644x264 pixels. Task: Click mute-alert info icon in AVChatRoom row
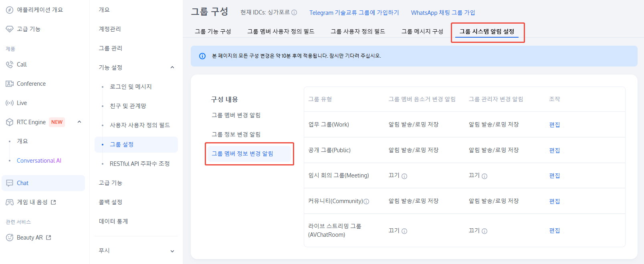coord(404,231)
